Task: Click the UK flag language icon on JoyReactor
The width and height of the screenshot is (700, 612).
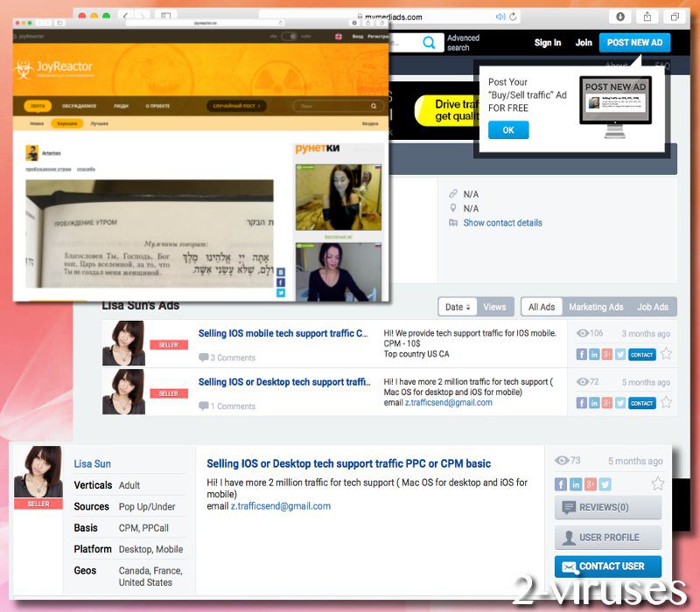Action: [339, 36]
